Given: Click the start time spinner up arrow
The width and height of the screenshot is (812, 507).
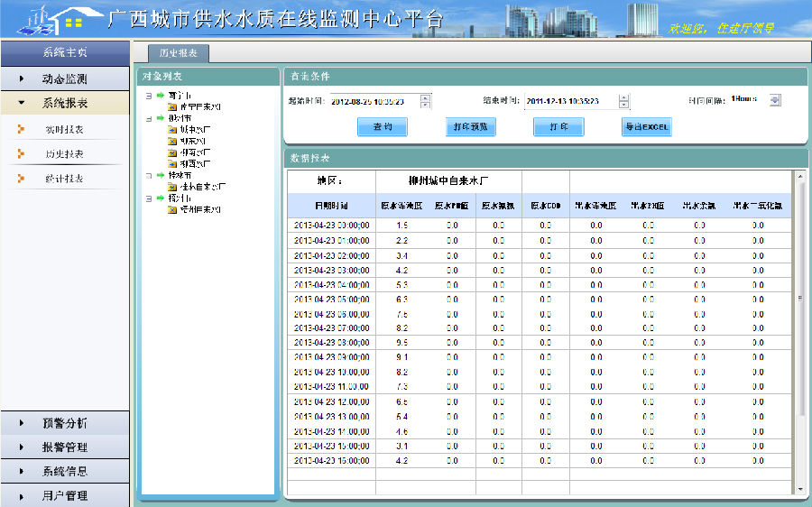Looking at the screenshot, I should pos(426,97).
